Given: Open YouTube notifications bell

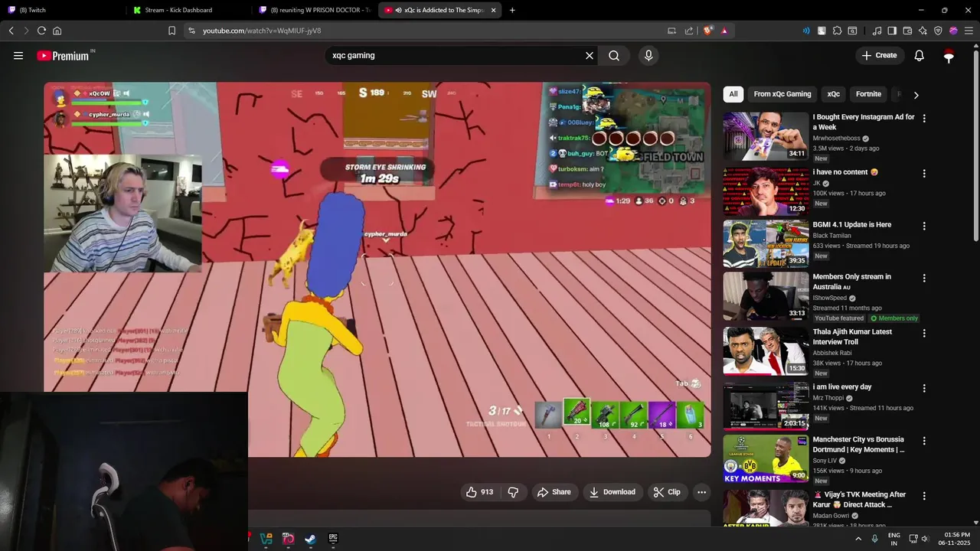Looking at the screenshot, I should pos(920,56).
